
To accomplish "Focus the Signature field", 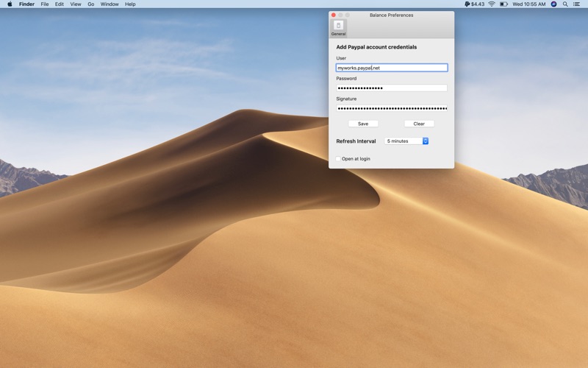I will (x=392, y=108).
